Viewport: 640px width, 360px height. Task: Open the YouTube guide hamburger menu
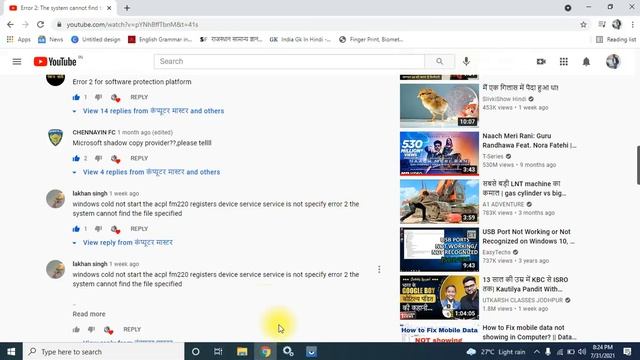17,62
